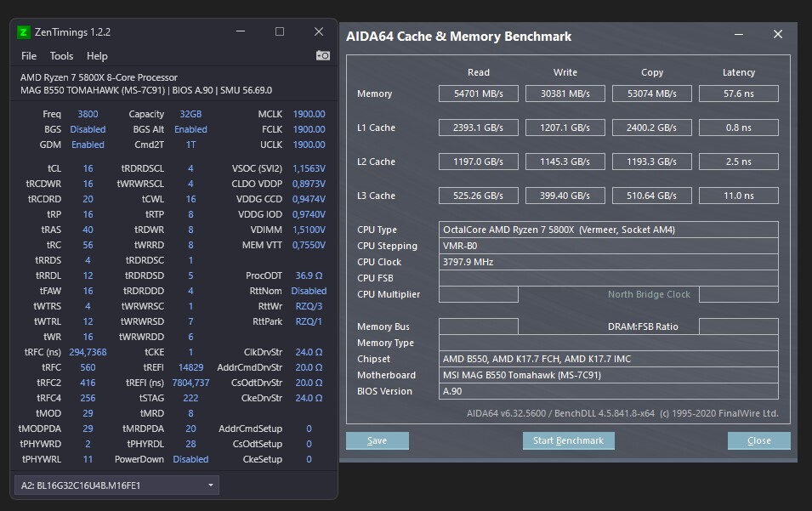Click the Memory Latency 57.6 ns field
812x511 pixels.
[x=738, y=94]
